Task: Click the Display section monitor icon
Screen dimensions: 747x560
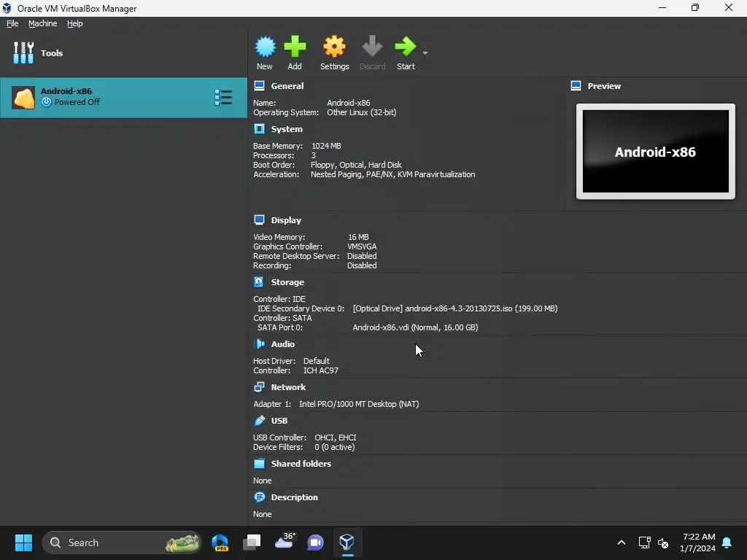Action: 259,220
